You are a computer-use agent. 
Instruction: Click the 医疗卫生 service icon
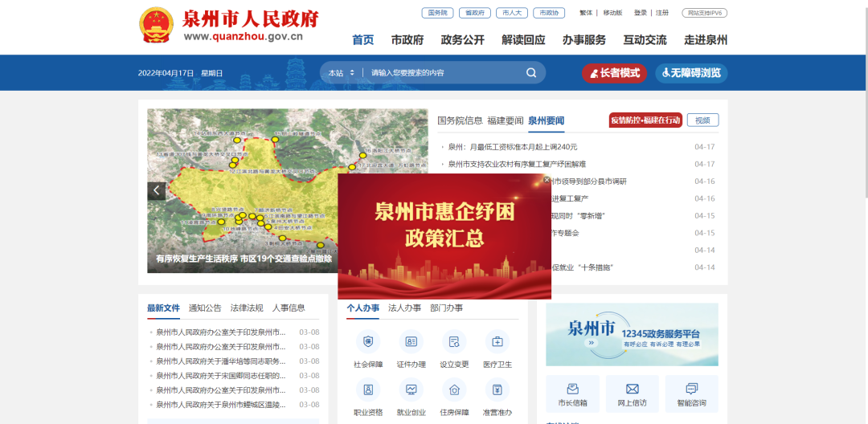click(497, 342)
